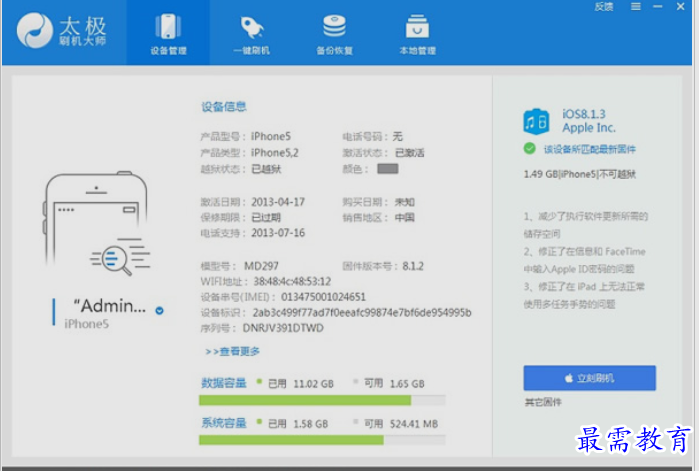Screen dimensions: 699x471
Task: Click the "Admin... device name
Action: [x=110, y=306]
